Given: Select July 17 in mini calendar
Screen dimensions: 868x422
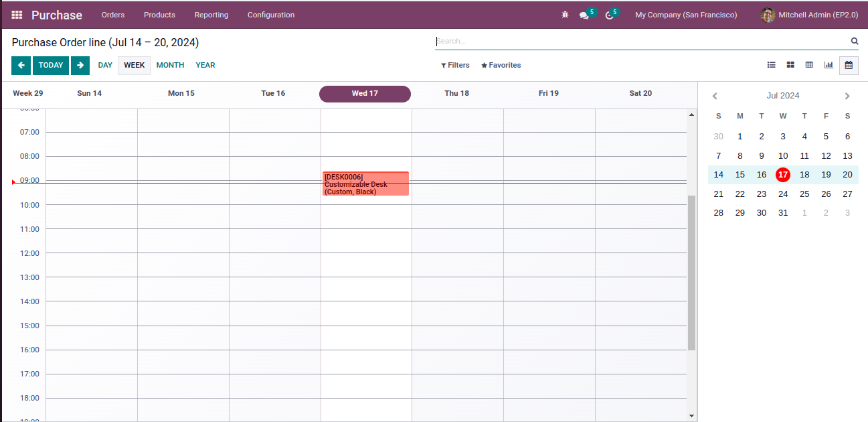Looking at the screenshot, I should pyautogui.click(x=783, y=175).
